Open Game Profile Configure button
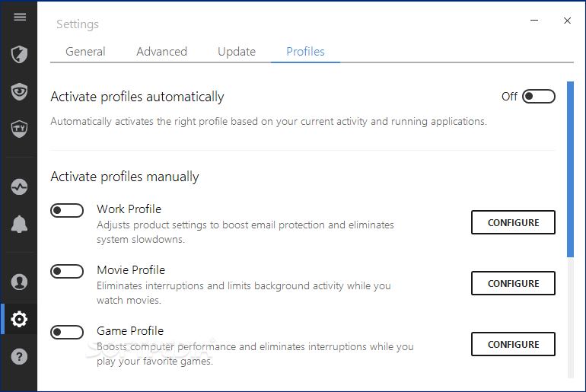The width and height of the screenshot is (586, 392). click(x=513, y=344)
